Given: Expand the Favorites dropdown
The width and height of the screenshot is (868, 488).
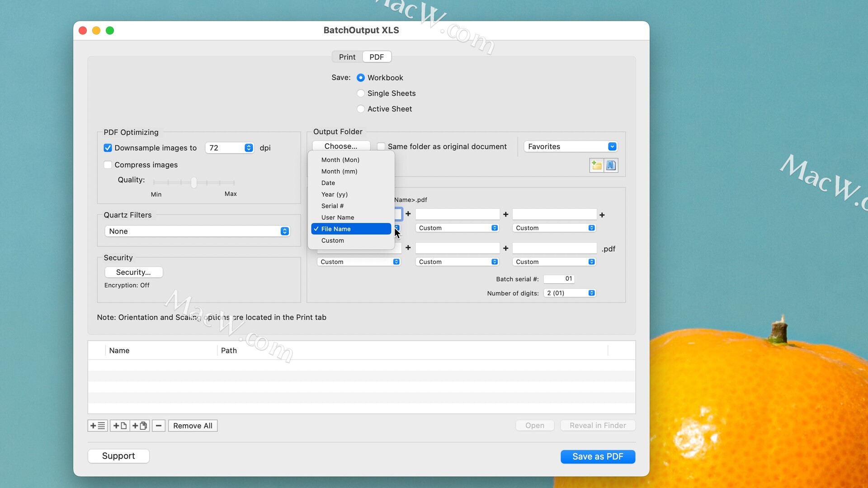Looking at the screenshot, I should coord(571,146).
